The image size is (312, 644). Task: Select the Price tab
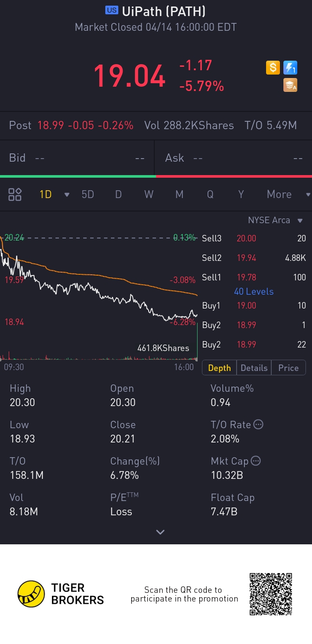pos(289,368)
